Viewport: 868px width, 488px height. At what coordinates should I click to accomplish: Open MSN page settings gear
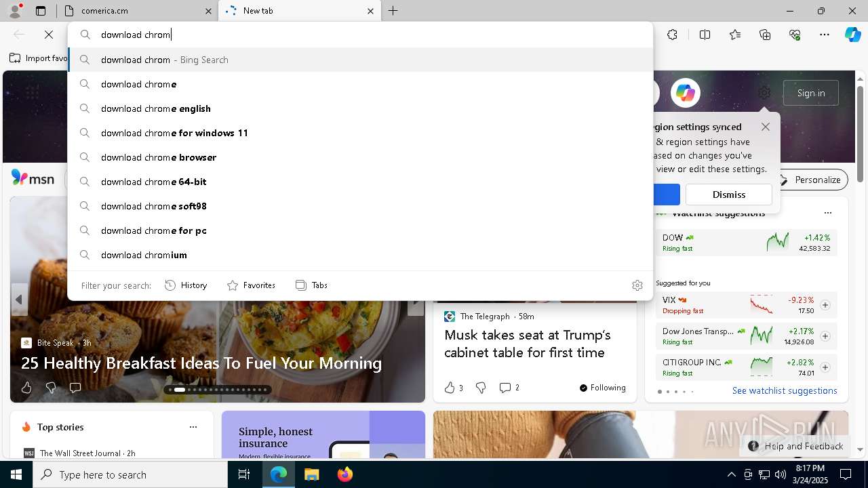click(x=764, y=93)
